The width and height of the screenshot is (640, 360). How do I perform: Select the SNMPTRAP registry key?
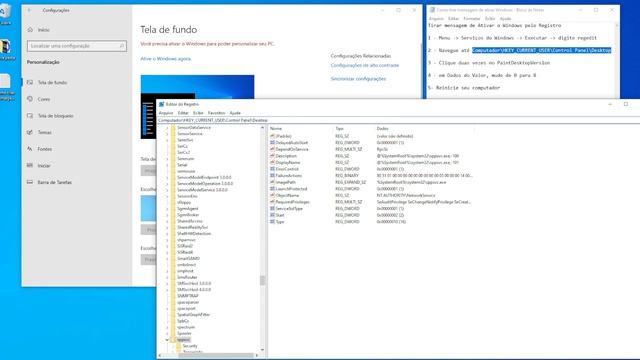[188, 296]
